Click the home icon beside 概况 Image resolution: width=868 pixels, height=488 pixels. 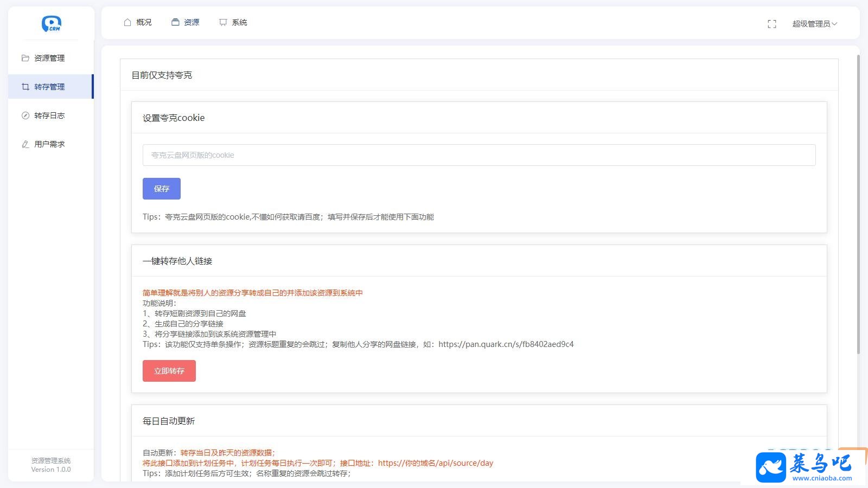[x=127, y=22]
